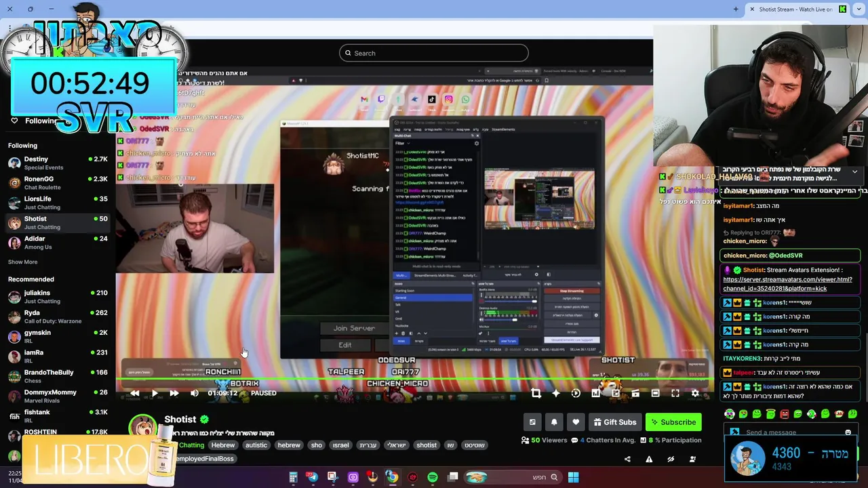Select the Shotist Stream browser tab
The image size is (868, 488).
pyautogui.click(x=797, y=9)
